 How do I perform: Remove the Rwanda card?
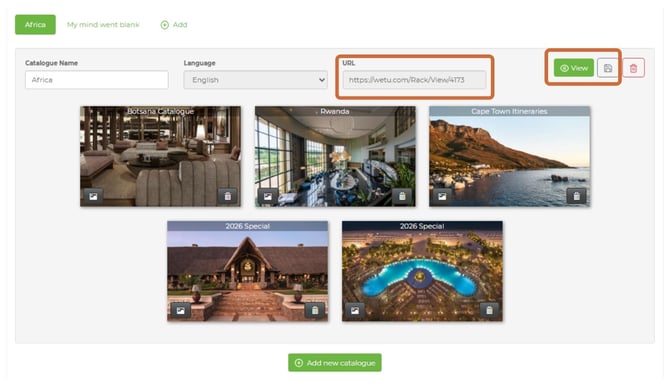tap(402, 197)
